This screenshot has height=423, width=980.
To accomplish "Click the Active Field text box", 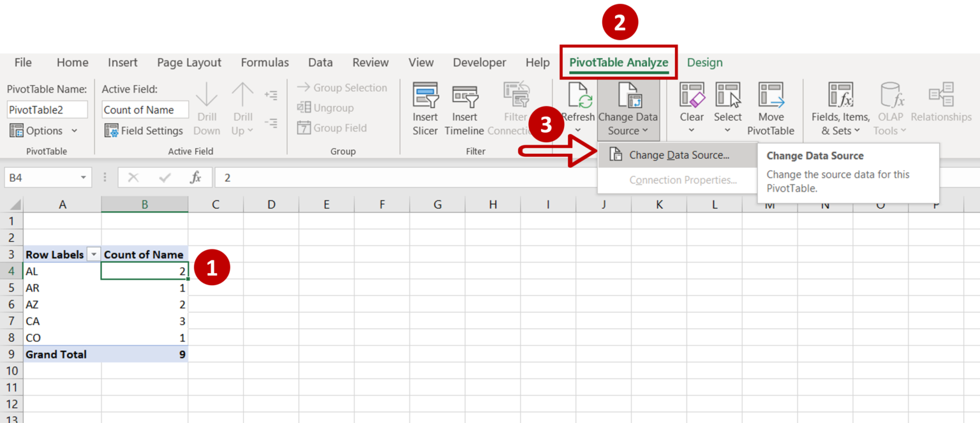I will coord(145,110).
